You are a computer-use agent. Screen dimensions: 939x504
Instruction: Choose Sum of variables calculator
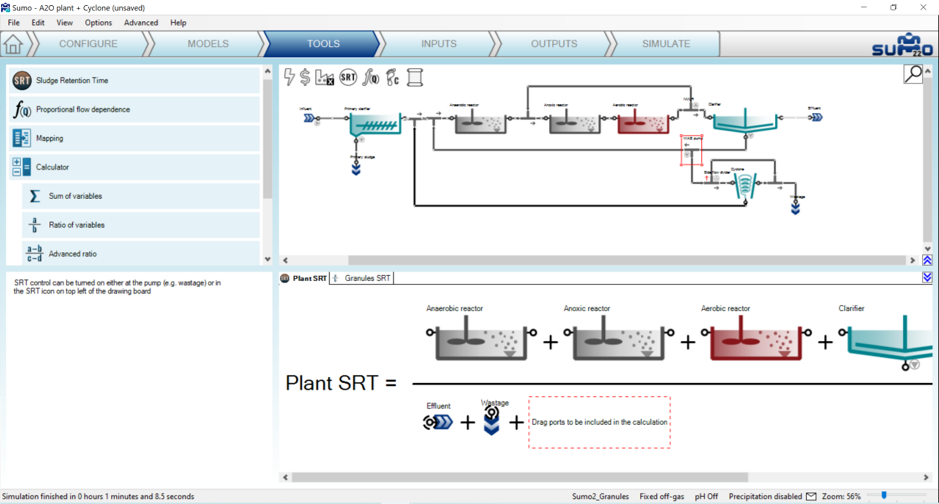tap(75, 196)
